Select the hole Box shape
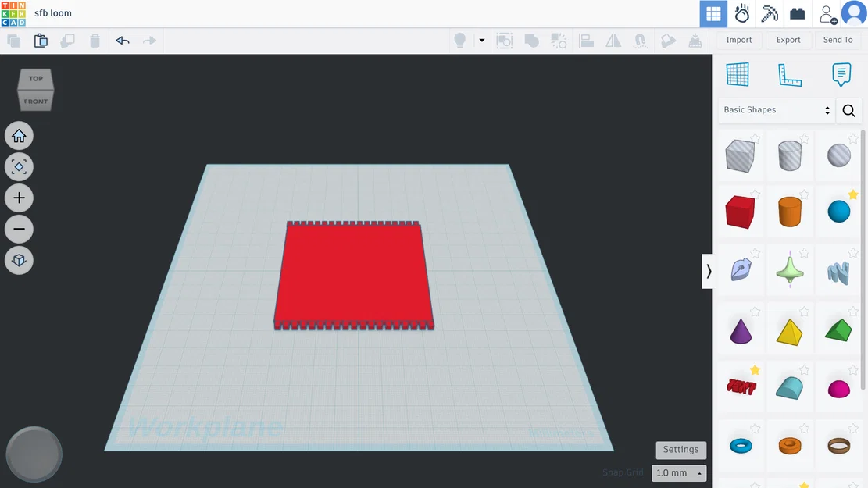This screenshot has width=868, height=488. (x=740, y=156)
